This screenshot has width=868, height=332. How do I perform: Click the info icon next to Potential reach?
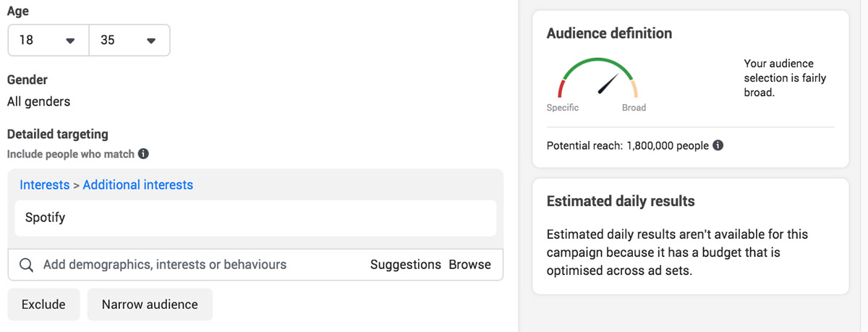tap(718, 145)
